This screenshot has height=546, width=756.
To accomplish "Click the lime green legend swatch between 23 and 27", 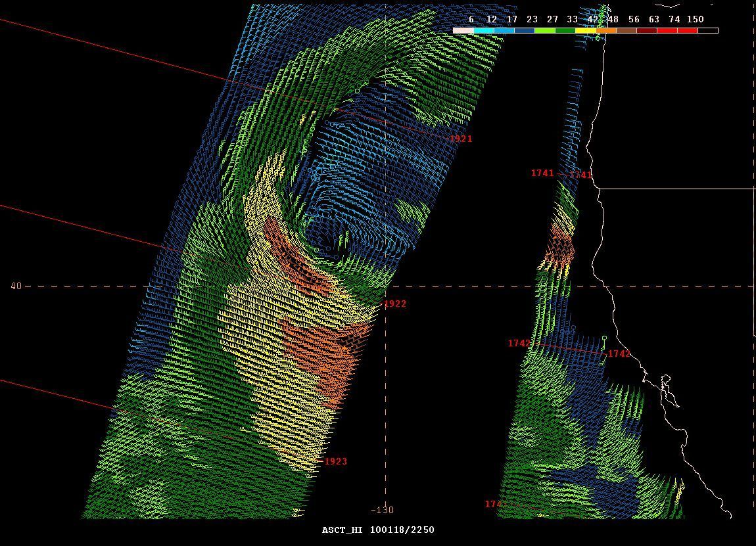I will 545,30.
